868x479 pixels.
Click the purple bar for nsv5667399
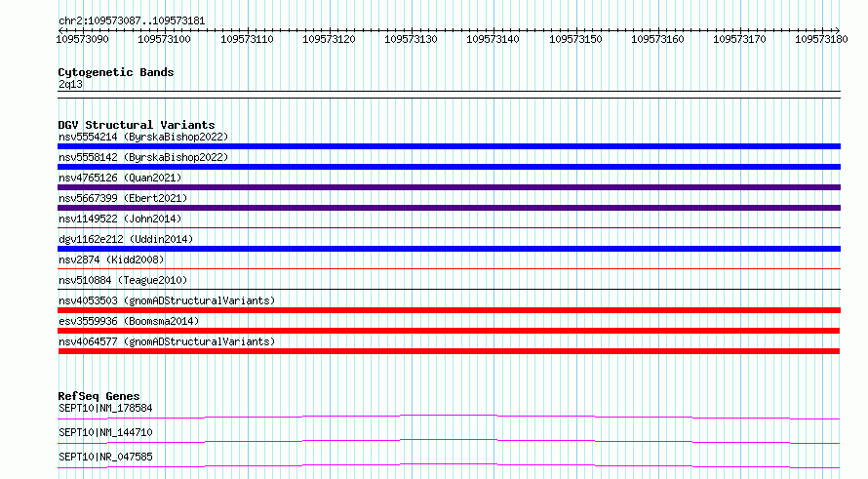tap(449, 208)
